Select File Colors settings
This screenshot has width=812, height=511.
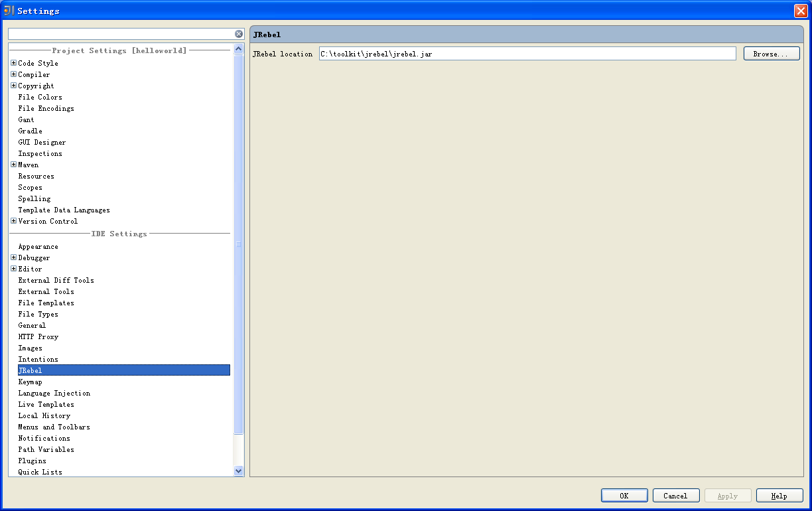(x=40, y=97)
